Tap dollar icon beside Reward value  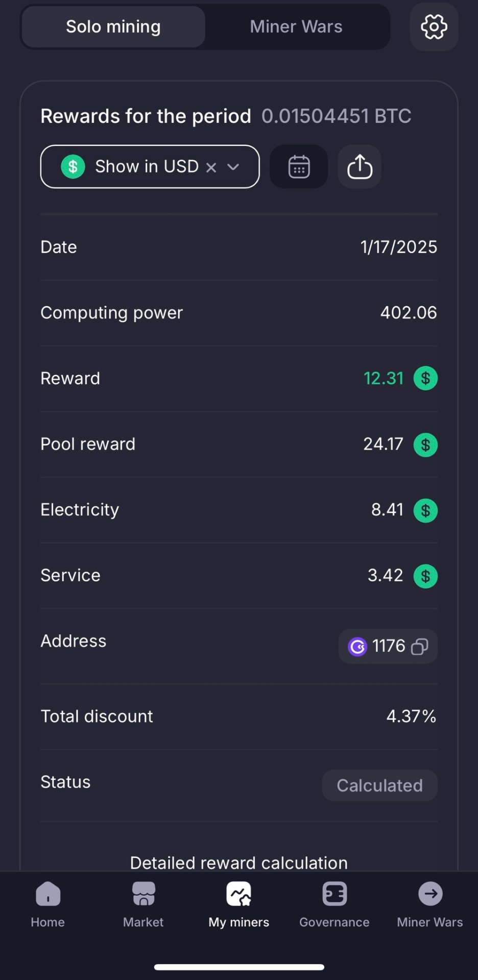(x=425, y=378)
